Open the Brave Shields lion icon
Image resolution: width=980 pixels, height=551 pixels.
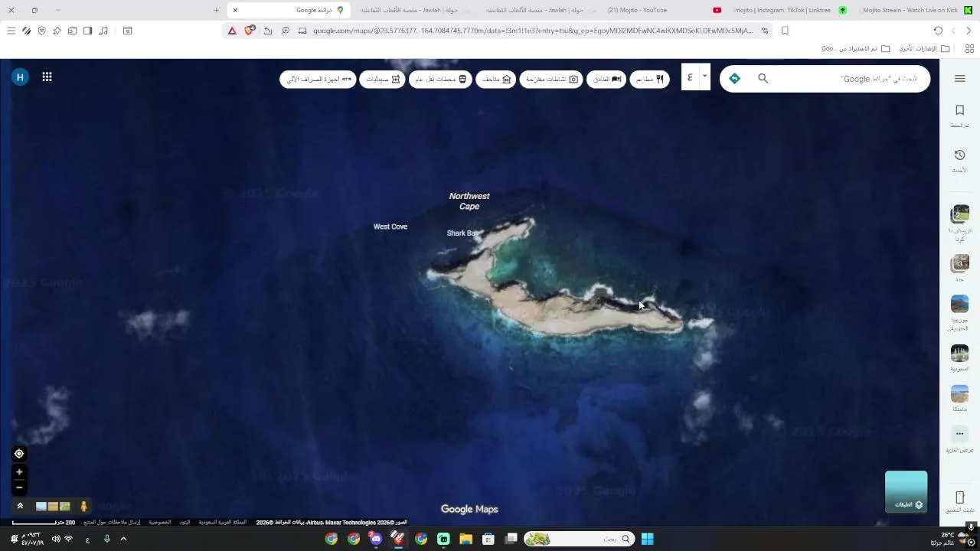point(250,31)
